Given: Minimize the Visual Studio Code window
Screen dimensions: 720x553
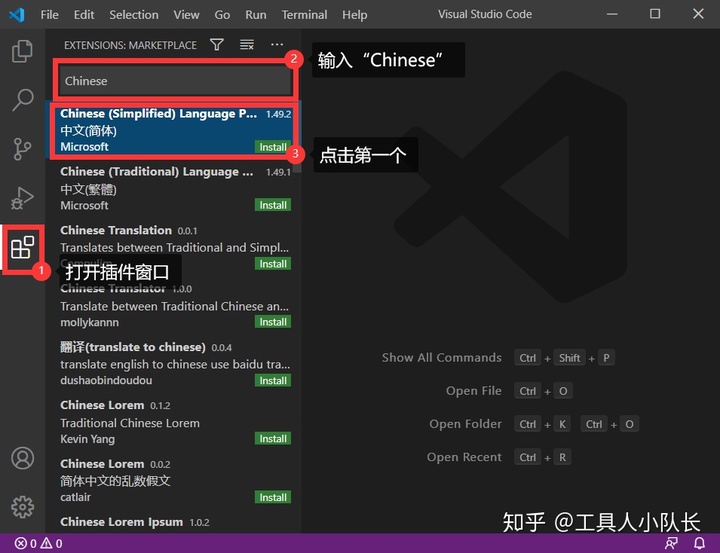Looking at the screenshot, I should click(612, 14).
